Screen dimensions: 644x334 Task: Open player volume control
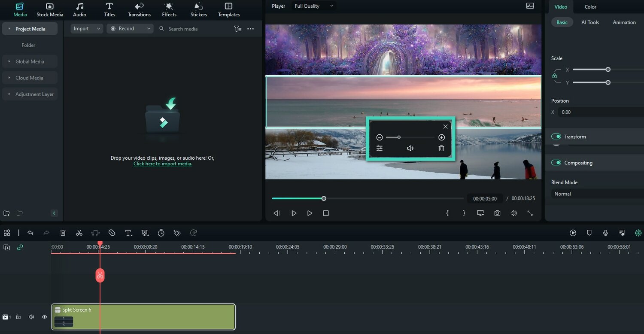click(513, 213)
